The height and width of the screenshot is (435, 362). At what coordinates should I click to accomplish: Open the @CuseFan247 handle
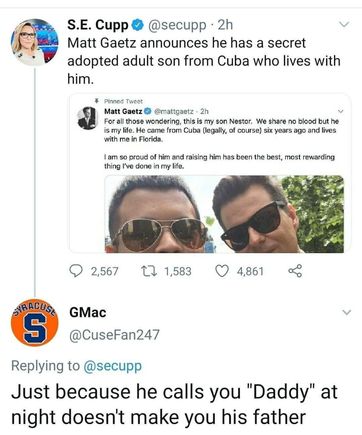coord(114,335)
